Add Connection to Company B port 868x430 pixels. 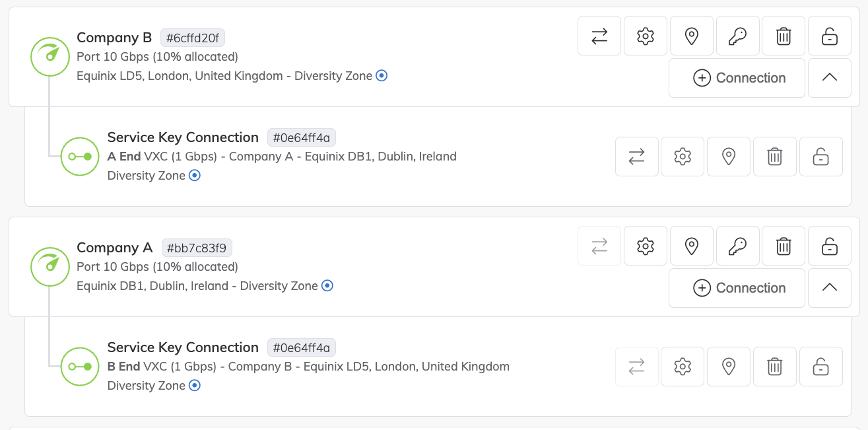tap(737, 78)
